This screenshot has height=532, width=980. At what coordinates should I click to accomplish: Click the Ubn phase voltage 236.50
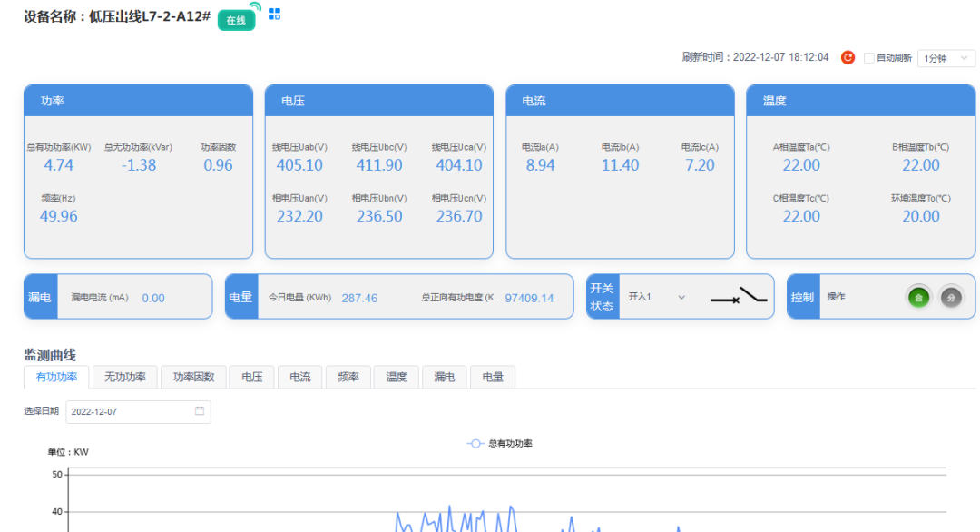(x=379, y=216)
